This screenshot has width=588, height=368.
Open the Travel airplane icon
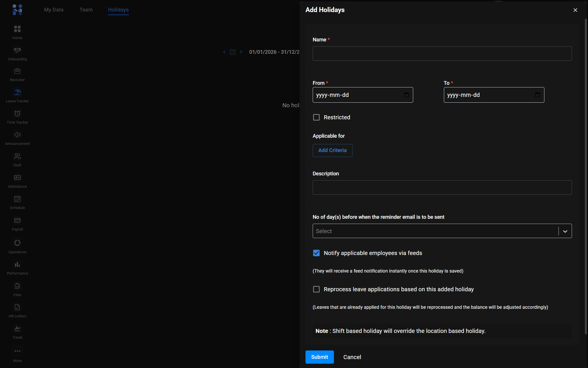[17, 329]
